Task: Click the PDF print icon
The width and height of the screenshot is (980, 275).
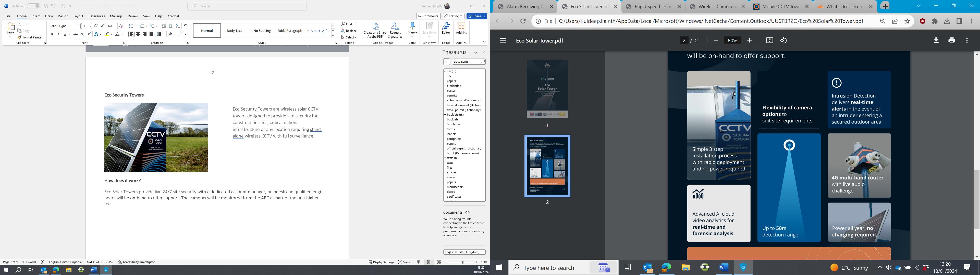Action: (951, 40)
